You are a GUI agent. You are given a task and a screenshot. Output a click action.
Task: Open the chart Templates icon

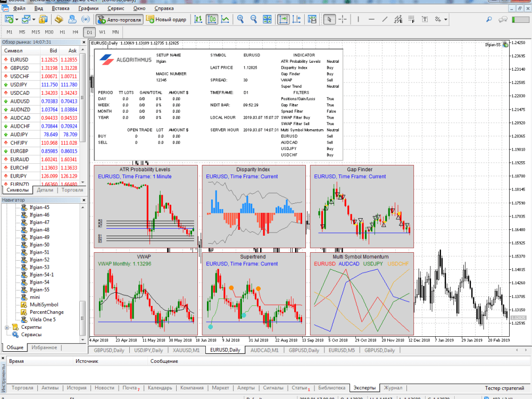point(312,19)
